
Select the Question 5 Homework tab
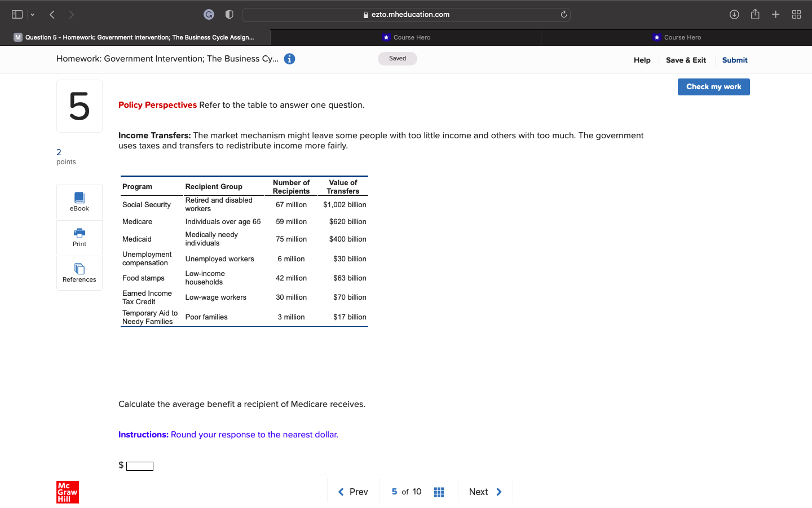[135, 37]
